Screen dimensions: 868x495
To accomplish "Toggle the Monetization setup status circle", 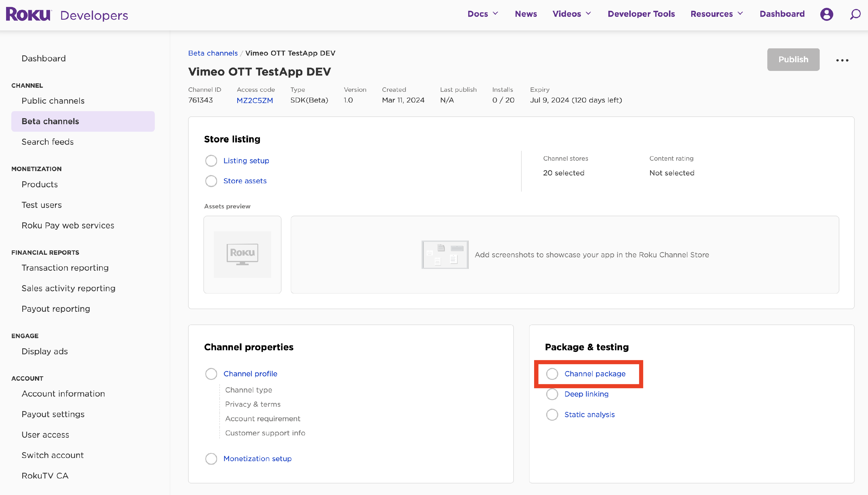I will coord(211,459).
